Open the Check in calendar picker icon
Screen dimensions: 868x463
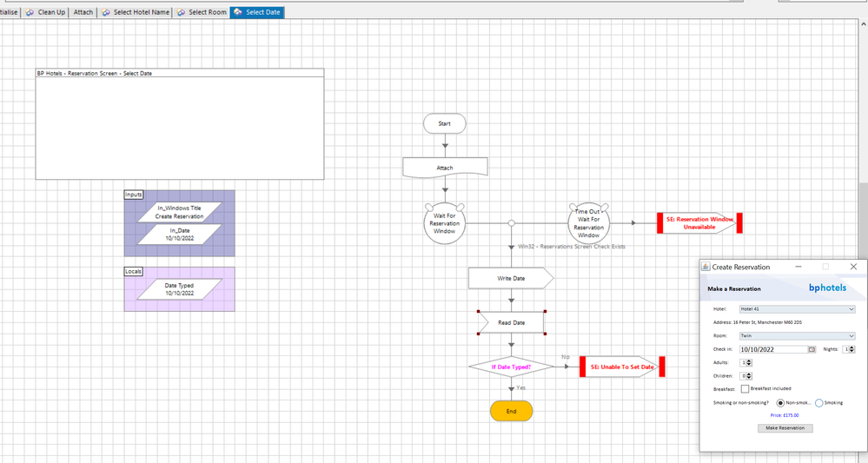pyautogui.click(x=812, y=349)
